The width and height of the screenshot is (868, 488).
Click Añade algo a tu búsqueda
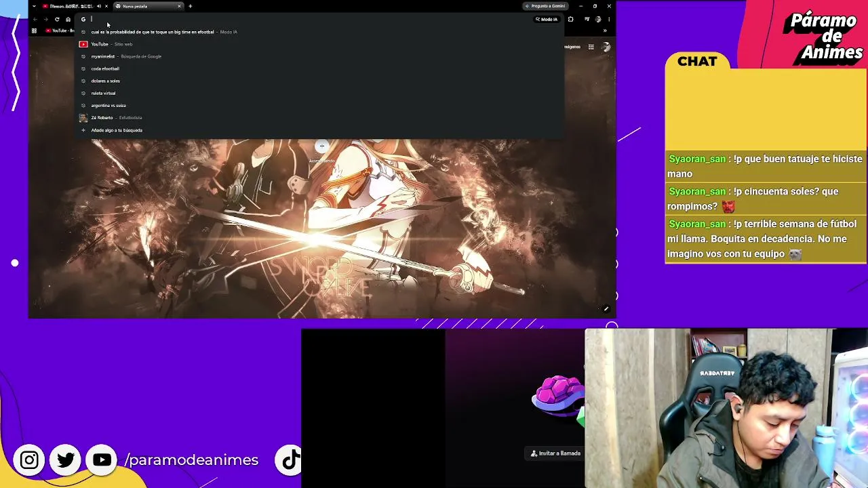[319, 130]
